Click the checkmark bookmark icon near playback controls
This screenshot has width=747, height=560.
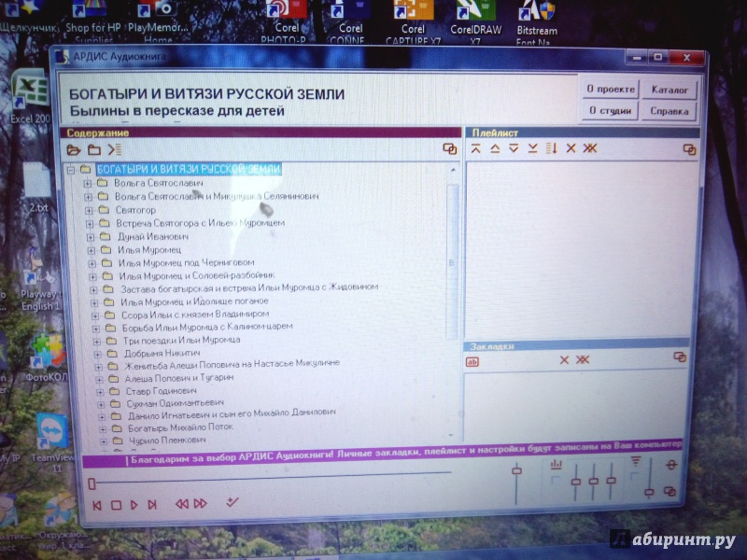coord(232,502)
